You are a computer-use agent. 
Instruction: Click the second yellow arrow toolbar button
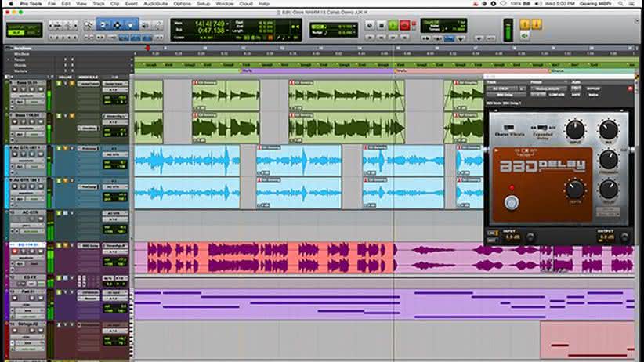click(x=537, y=24)
